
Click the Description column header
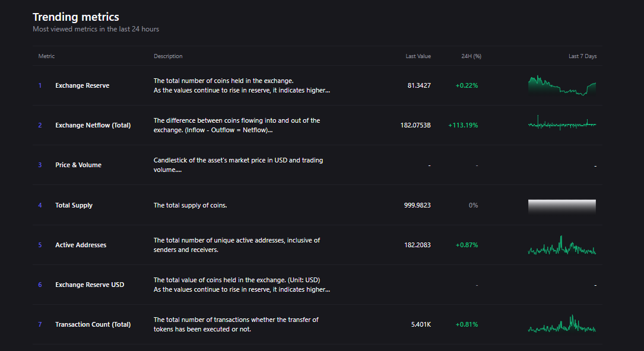[168, 56]
